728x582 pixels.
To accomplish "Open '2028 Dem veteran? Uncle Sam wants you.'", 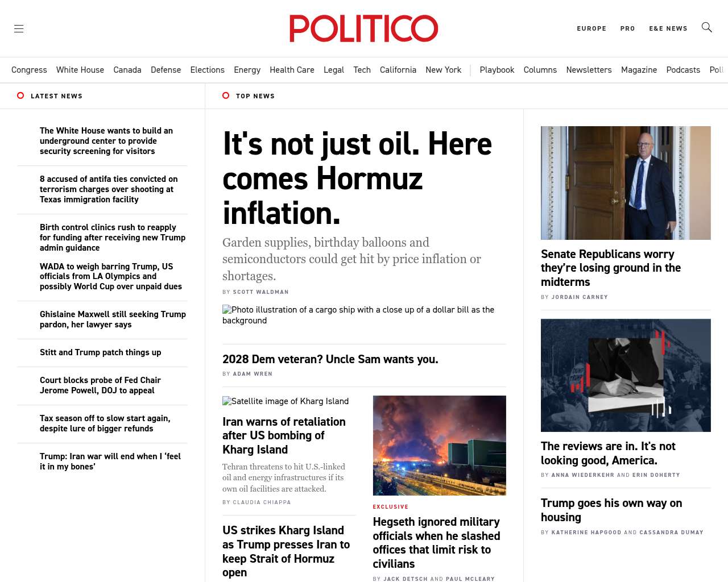I will [x=330, y=359].
